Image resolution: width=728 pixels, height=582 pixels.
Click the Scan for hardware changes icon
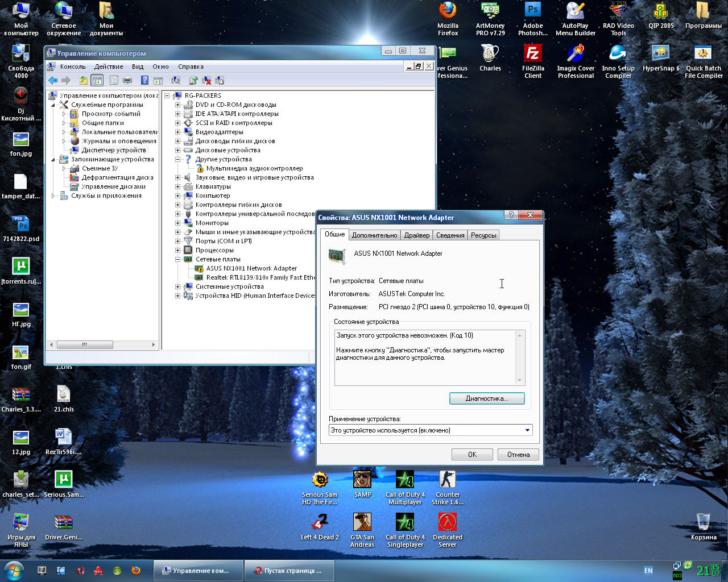[x=176, y=81]
